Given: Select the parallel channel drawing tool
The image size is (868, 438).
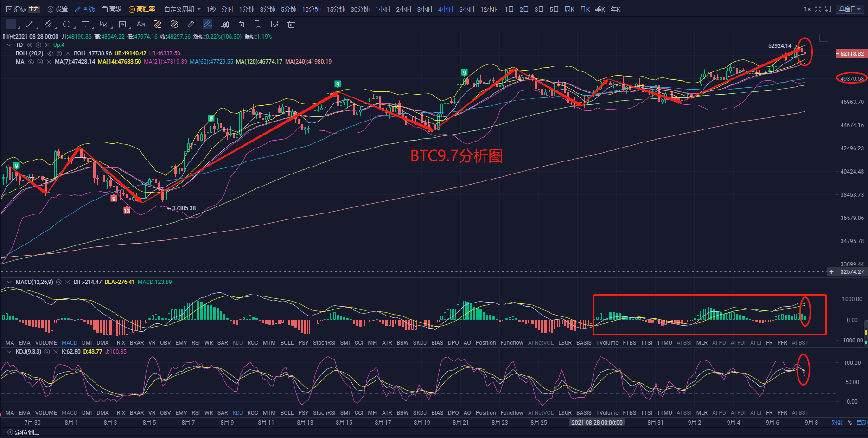Looking at the screenshot, I should 48,24.
